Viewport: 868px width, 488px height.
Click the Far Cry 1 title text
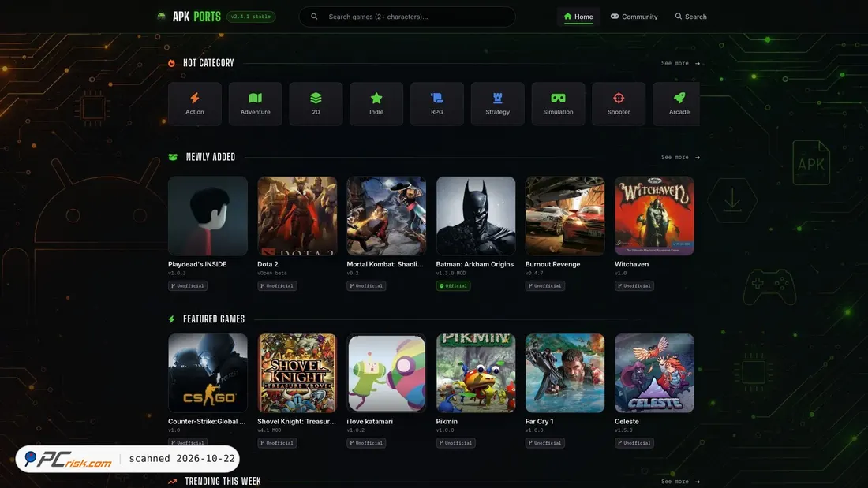pos(539,422)
